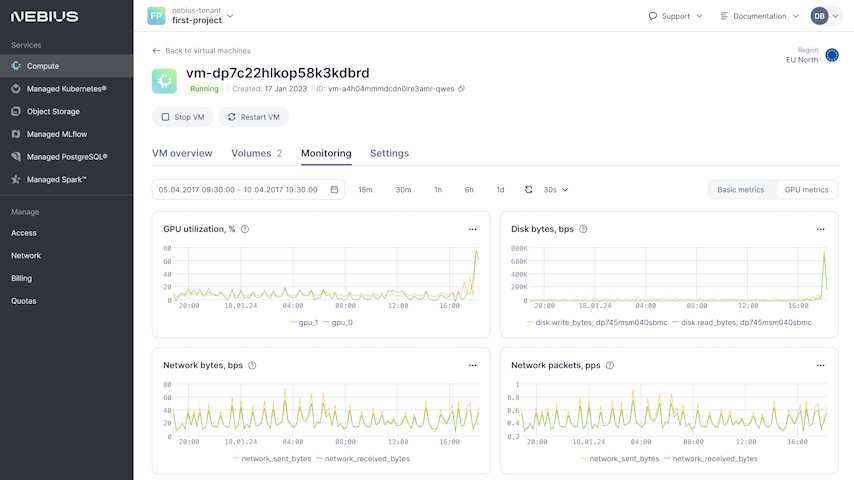Click the Documentation lines icon

click(x=724, y=16)
